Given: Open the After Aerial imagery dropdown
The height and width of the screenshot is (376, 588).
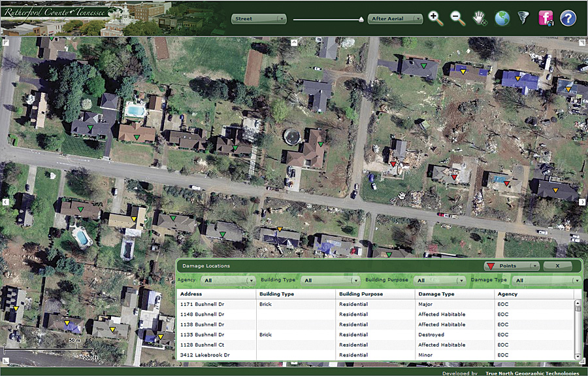Looking at the screenshot, I should tap(396, 18).
